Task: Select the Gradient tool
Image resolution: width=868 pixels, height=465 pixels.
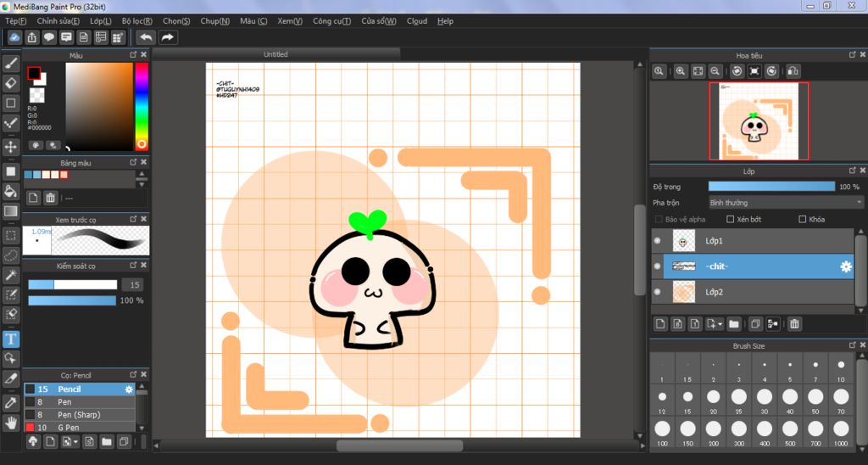Action: coord(10,211)
